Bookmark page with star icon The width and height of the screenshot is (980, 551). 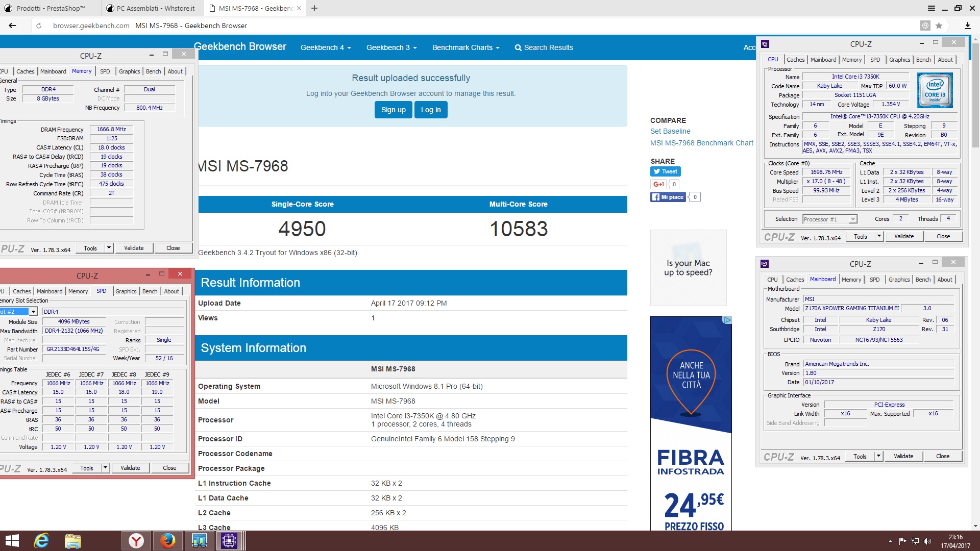pyautogui.click(x=939, y=26)
